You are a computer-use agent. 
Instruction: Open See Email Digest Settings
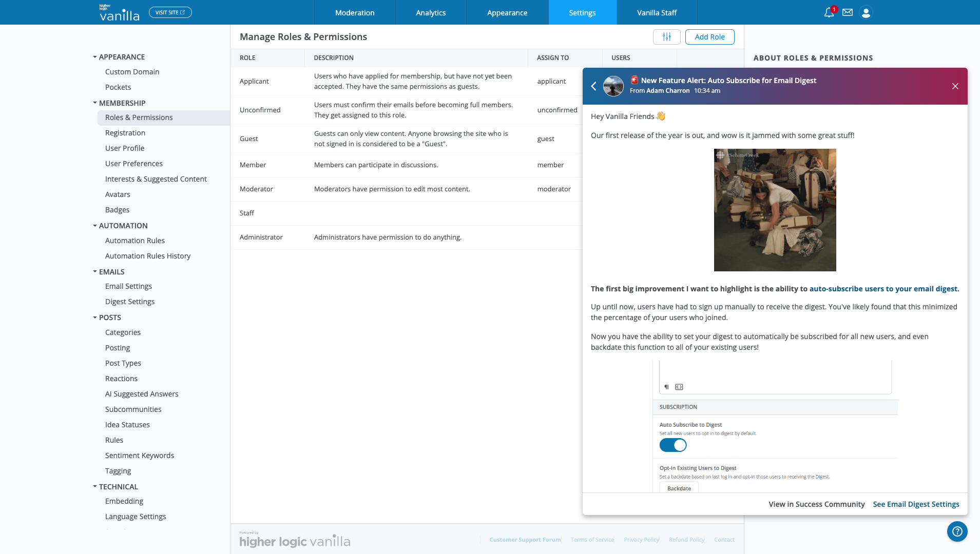coord(916,504)
